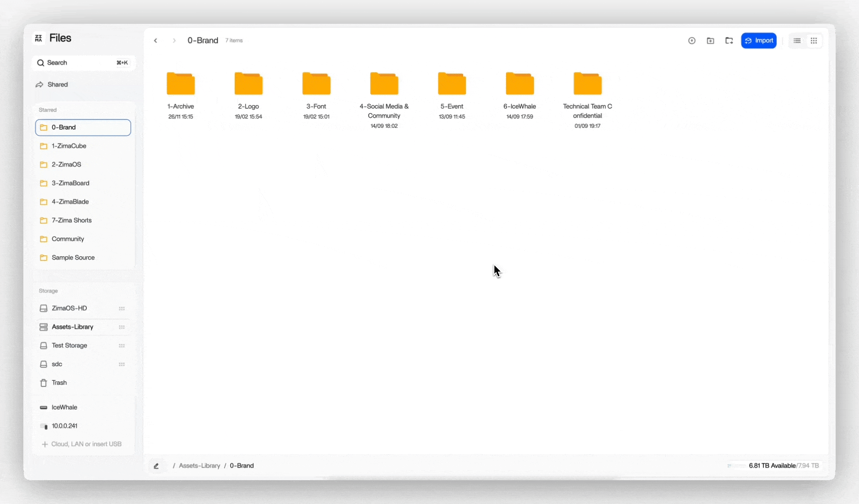Click the 5-Event date 13/09 11:45
The image size is (859, 504).
coord(452,117)
